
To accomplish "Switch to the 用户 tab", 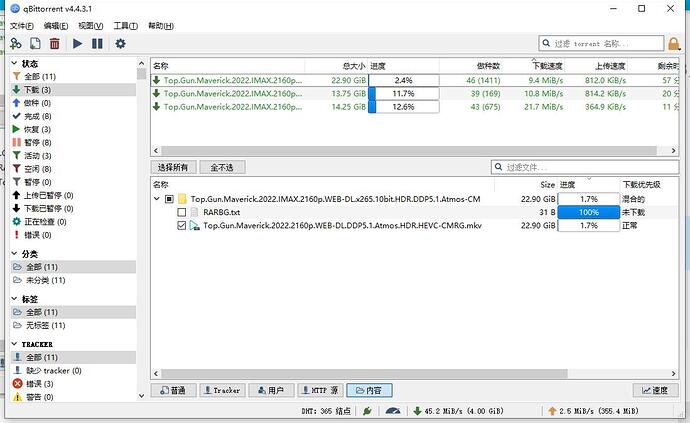I will [271, 390].
